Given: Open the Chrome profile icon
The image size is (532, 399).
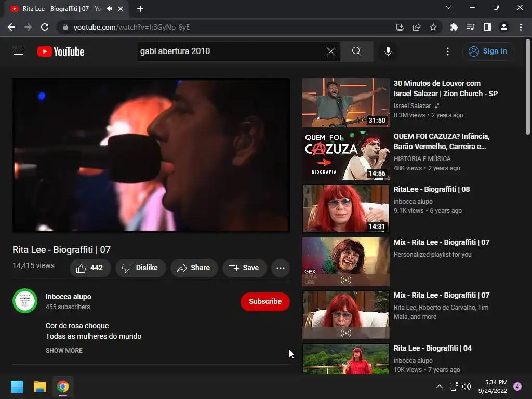Looking at the screenshot, I should tap(504, 27).
